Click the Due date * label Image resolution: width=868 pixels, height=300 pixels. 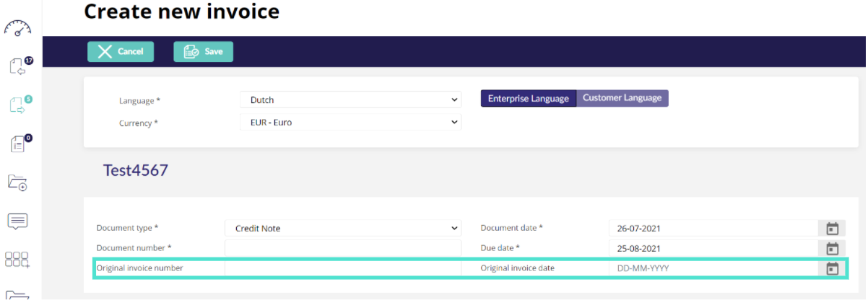pos(500,248)
